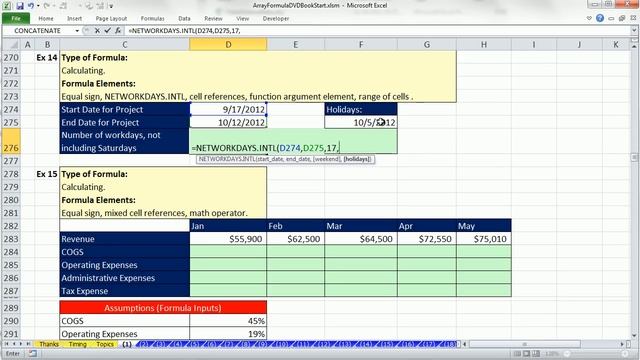Open the Thanks sheet tab

(x=49, y=344)
